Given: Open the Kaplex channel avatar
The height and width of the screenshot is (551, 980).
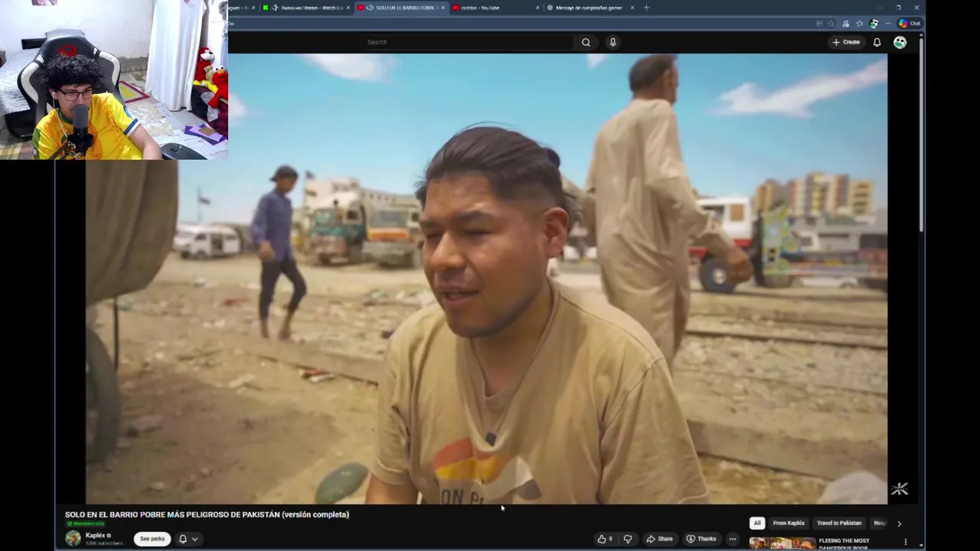Looking at the screenshot, I should [x=73, y=539].
